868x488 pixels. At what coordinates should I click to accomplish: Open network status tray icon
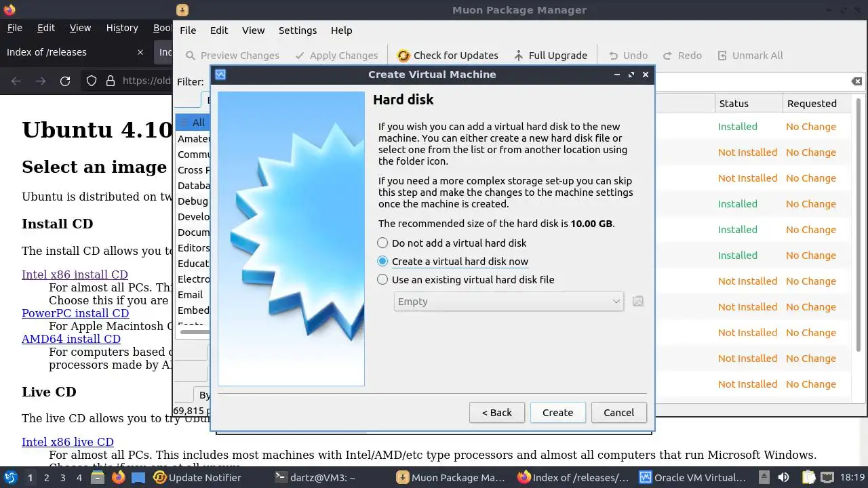point(829,478)
